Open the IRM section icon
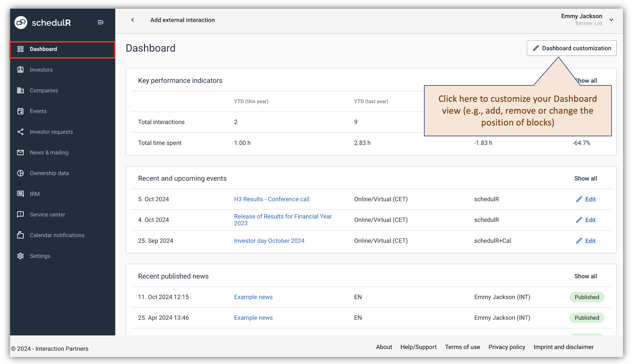Image resolution: width=638 pixels, height=364 pixels. [x=21, y=194]
